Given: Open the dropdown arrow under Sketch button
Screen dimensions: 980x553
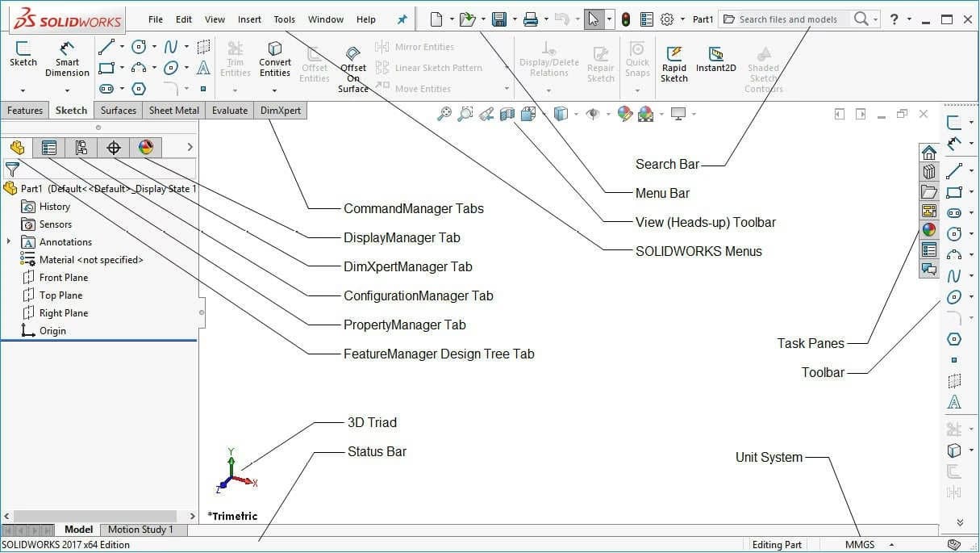Looking at the screenshot, I should [23, 90].
